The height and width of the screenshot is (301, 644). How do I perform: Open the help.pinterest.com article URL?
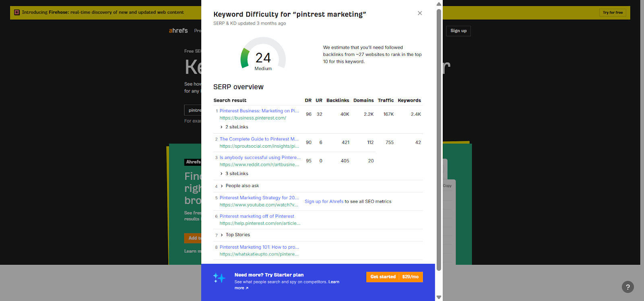[260, 224]
